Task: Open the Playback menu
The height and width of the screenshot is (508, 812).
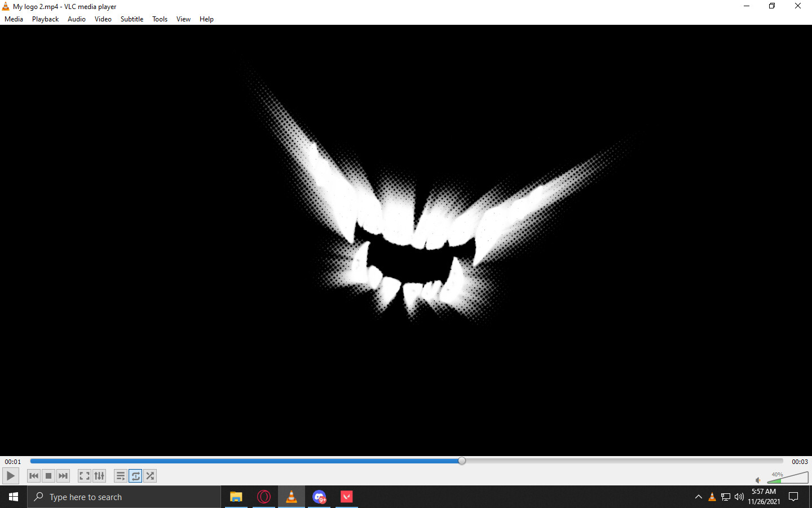Action: [x=45, y=19]
